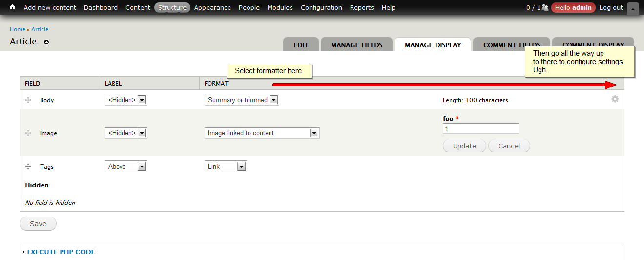This screenshot has width=644, height=260.
Task: Switch to the Manage Fields tab
Action: [357, 44]
